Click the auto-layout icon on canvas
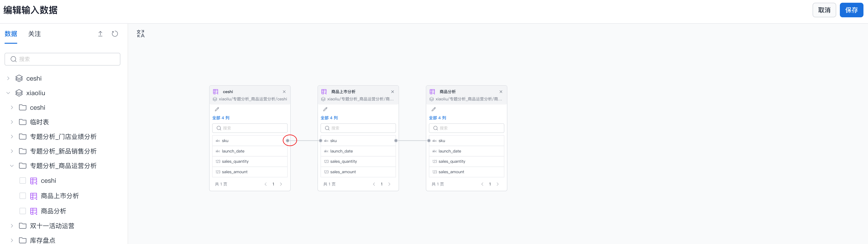This screenshot has height=244, width=868. (141, 34)
